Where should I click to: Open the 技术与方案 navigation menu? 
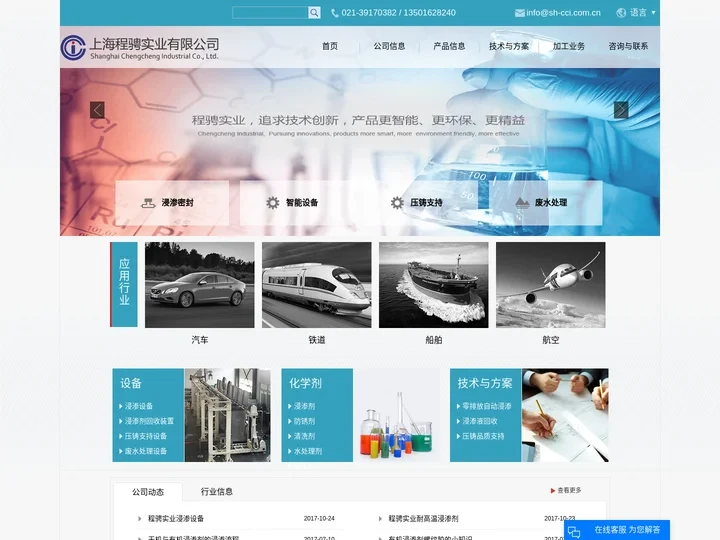click(509, 46)
